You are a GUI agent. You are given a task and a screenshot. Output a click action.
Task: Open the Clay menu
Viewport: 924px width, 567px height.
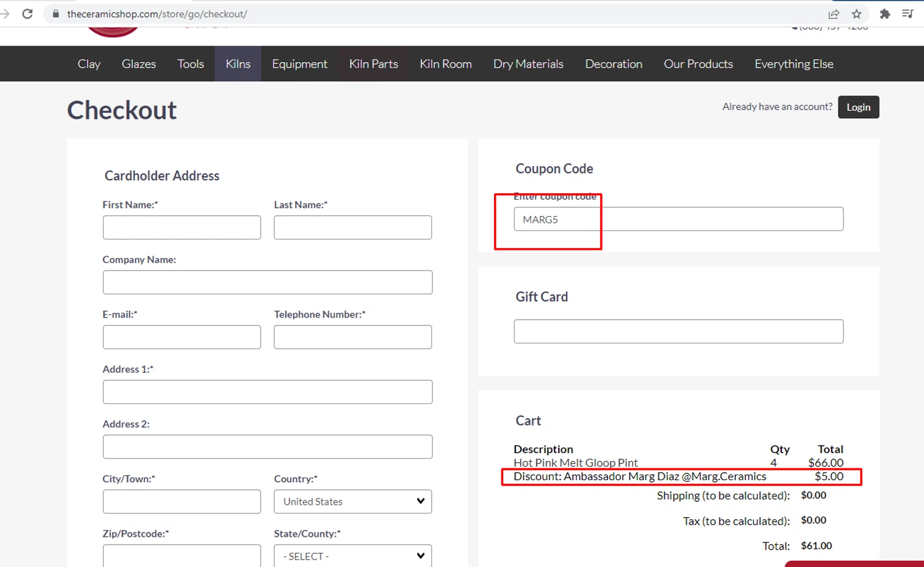89,64
